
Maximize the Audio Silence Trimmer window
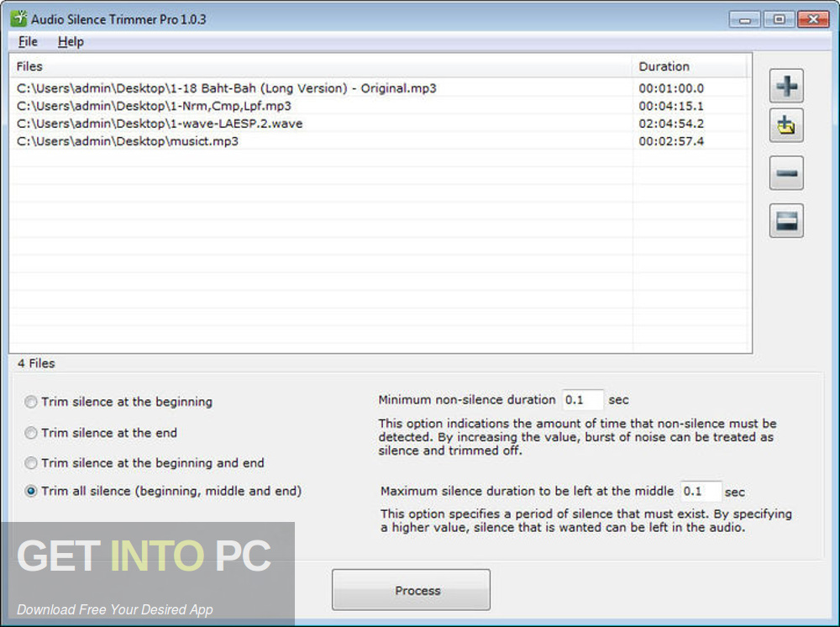779,19
